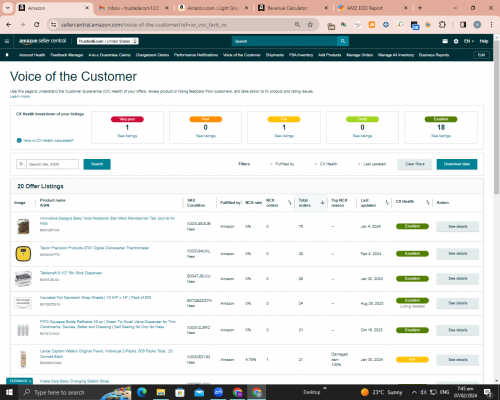Open Manage Orders in navigation bar
The image size is (500, 400).
pyautogui.click(x=359, y=55)
